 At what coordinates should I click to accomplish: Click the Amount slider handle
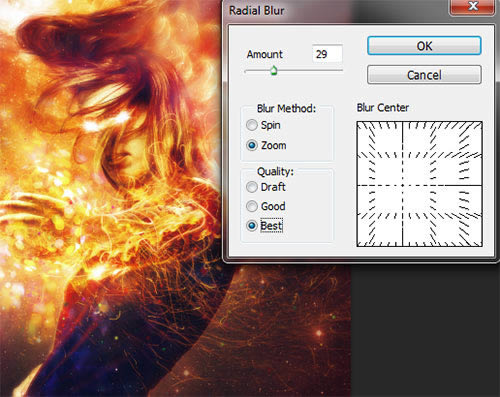[274, 70]
